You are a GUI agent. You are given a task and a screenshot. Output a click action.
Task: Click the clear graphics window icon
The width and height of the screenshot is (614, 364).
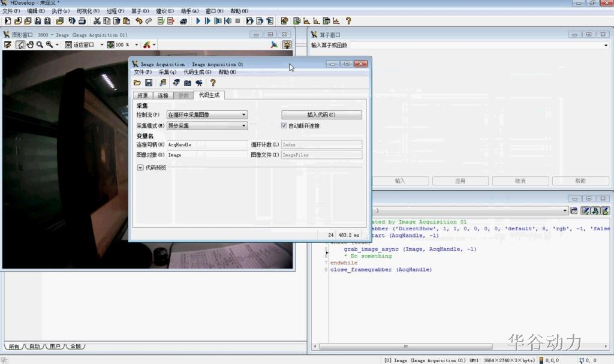pyautogui.click(x=8, y=44)
